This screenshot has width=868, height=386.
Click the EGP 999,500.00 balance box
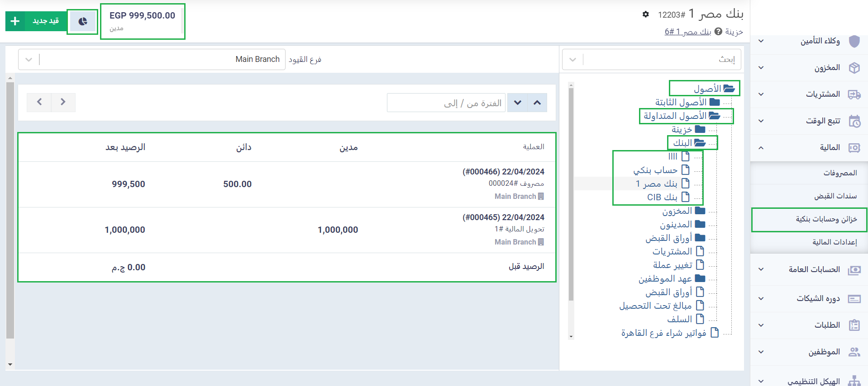143,22
